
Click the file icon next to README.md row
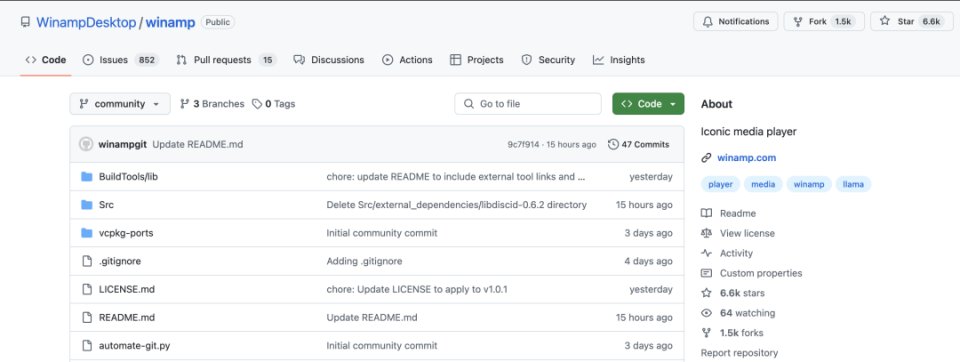[86, 317]
